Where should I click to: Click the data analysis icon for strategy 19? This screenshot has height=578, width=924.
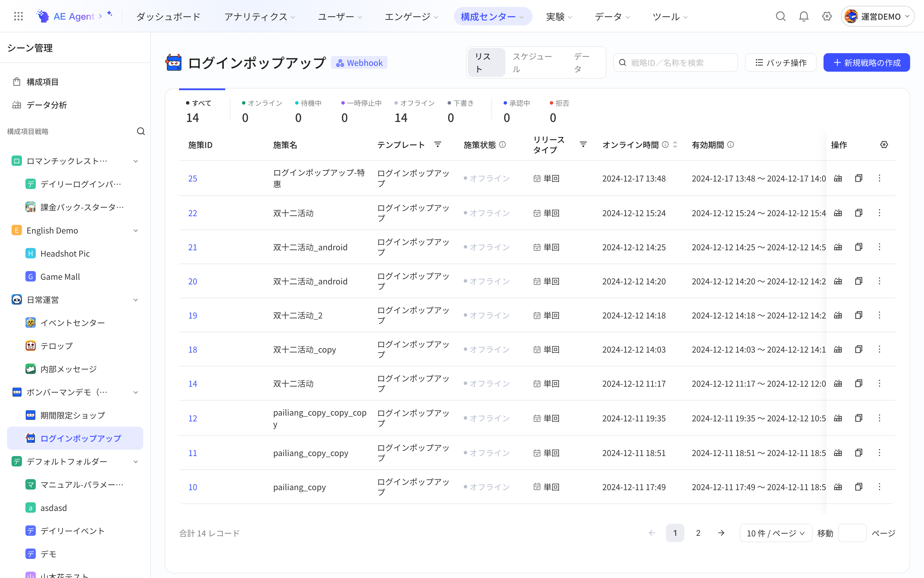[x=838, y=315]
